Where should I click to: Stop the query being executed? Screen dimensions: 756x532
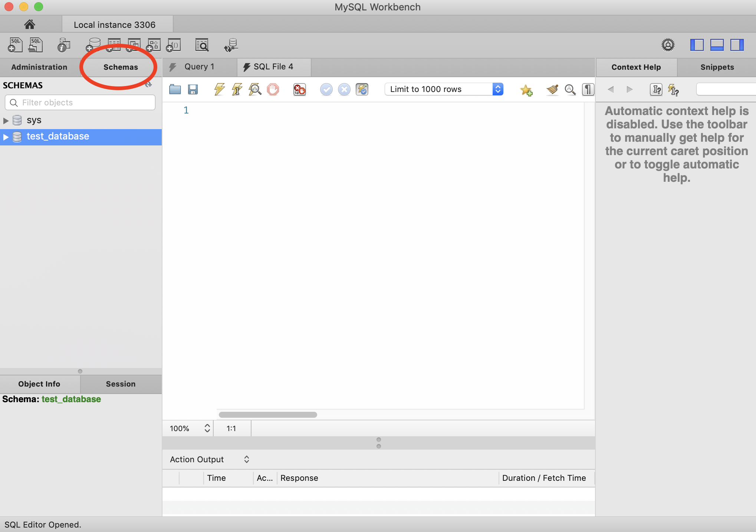coord(273,89)
